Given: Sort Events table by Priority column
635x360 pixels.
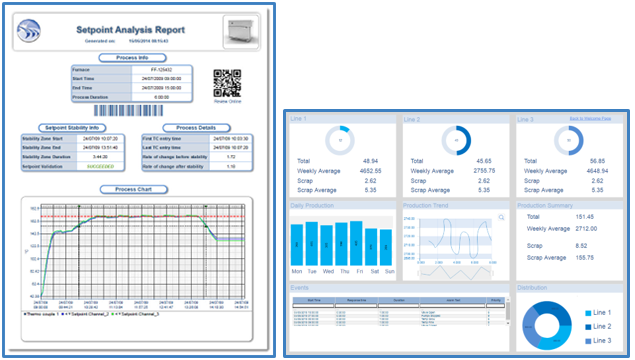Looking at the screenshot, I should coord(496,300).
